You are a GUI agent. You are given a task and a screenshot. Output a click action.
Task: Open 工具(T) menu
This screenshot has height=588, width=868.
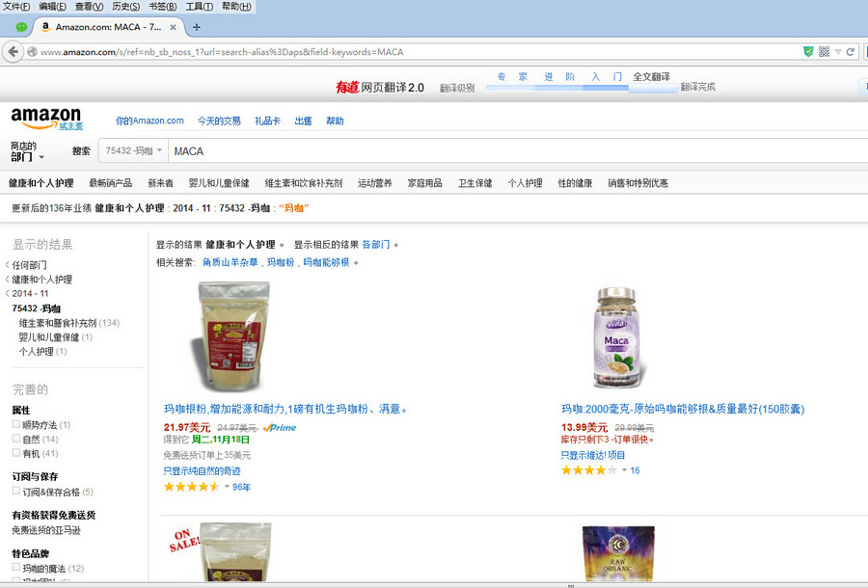click(x=200, y=7)
